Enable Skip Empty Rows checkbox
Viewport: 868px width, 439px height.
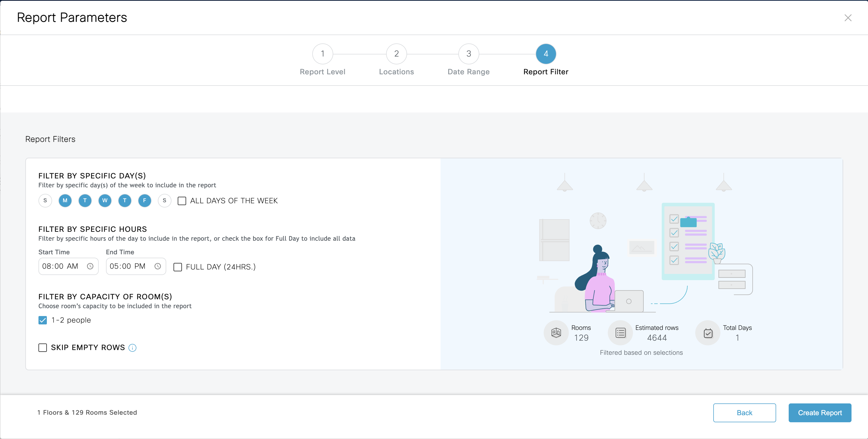pyautogui.click(x=43, y=347)
